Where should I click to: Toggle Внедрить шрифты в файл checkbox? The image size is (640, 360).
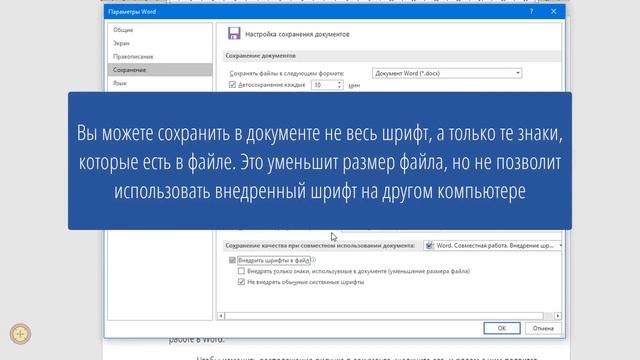pos(232,260)
